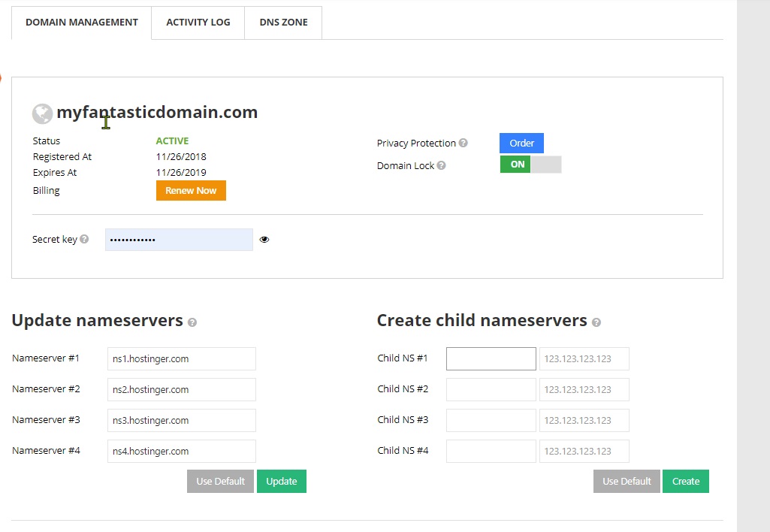770x532 pixels.
Task: Click the registered date 11/26/2018
Action: point(181,157)
